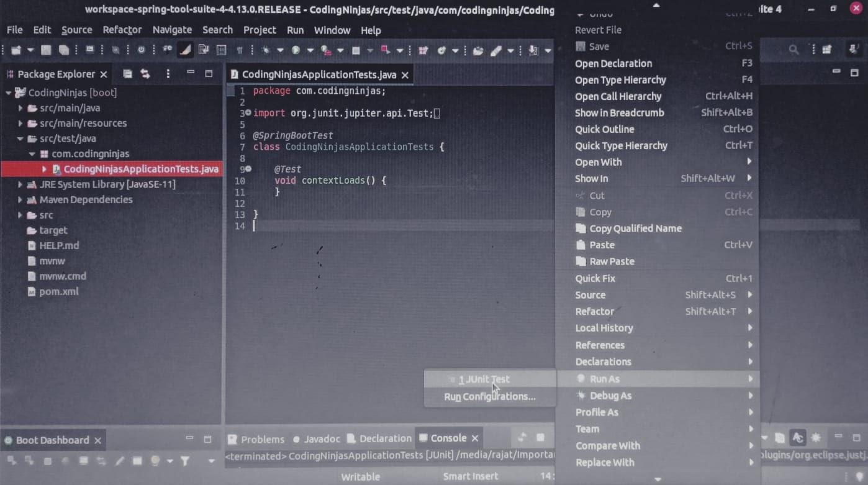
Task: Collapse the src/test/java folder
Action: (20, 138)
